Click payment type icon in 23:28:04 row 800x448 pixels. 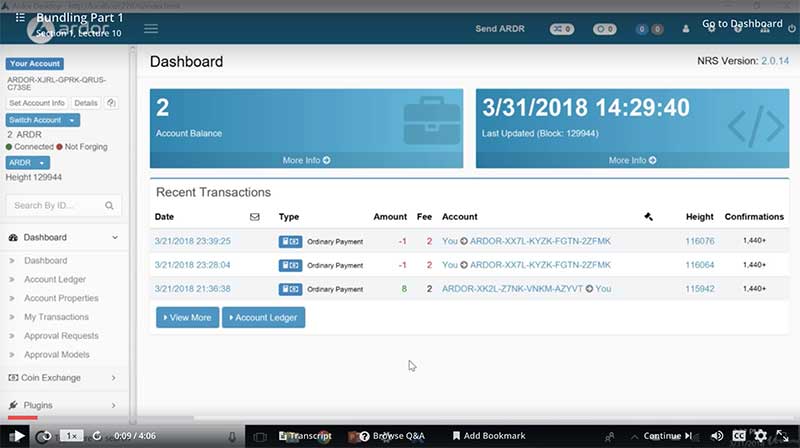tap(290, 265)
